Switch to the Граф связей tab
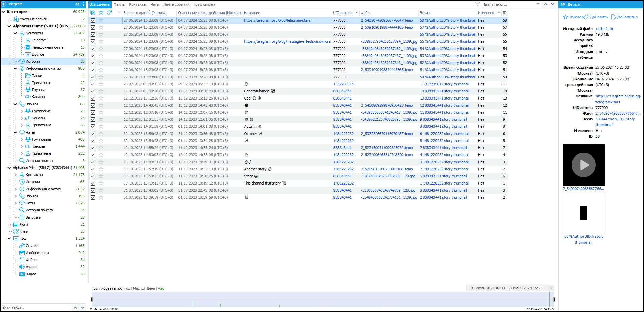The width and height of the screenshot is (644, 312). click(x=204, y=4)
